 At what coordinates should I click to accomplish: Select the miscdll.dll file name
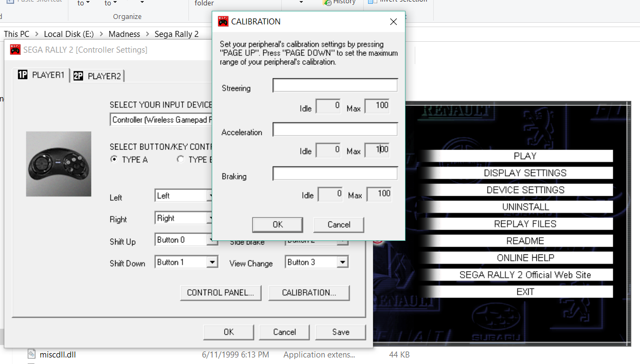pos(58,355)
